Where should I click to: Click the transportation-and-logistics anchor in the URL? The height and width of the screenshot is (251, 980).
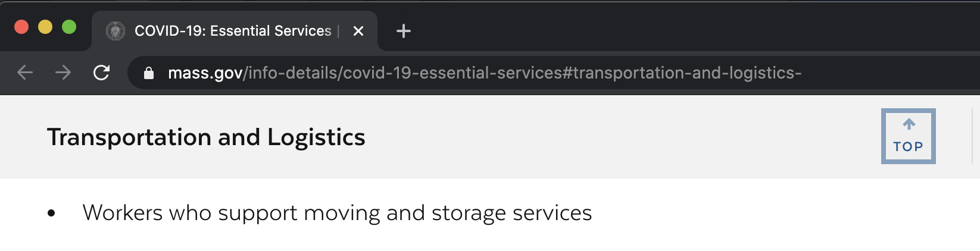[685, 73]
